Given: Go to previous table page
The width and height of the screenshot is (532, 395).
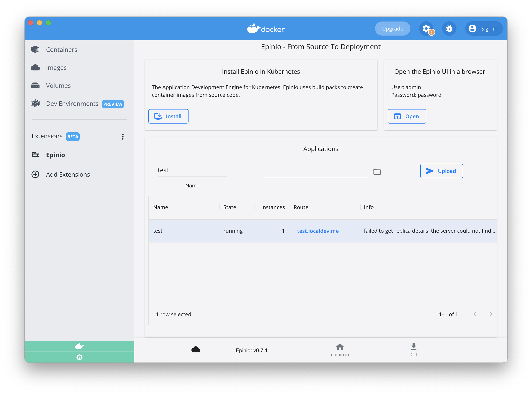Looking at the screenshot, I should coord(475,314).
